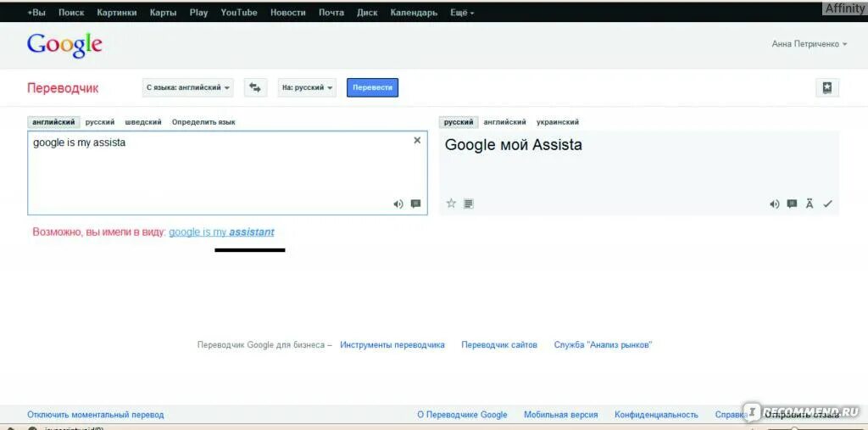Open source text example-usage speech bubble icon
The height and width of the screenshot is (430, 868).
[415, 204]
